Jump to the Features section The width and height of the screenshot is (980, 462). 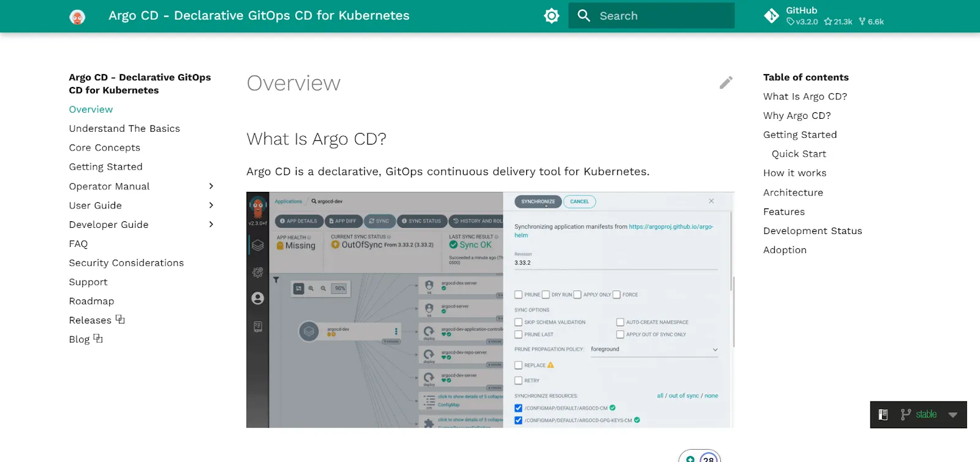click(x=784, y=211)
